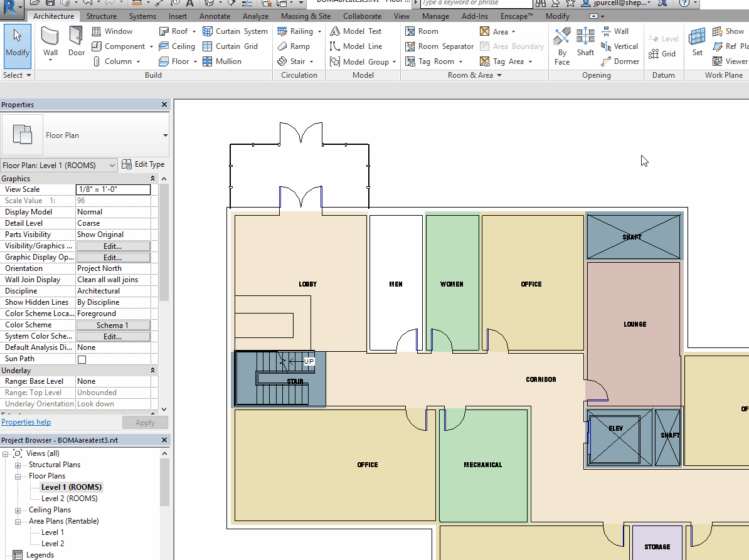Image resolution: width=749 pixels, height=560 pixels.
Task: Click Edit for Graphic Display Options
Action: (x=113, y=257)
